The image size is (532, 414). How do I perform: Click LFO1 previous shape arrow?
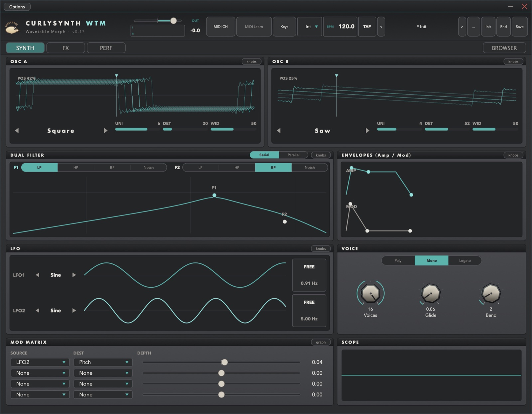point(38,275)
